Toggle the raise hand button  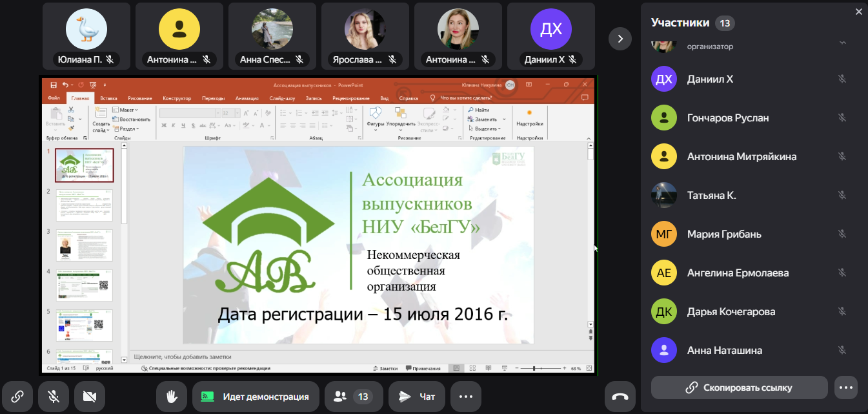tap(172, 397)
